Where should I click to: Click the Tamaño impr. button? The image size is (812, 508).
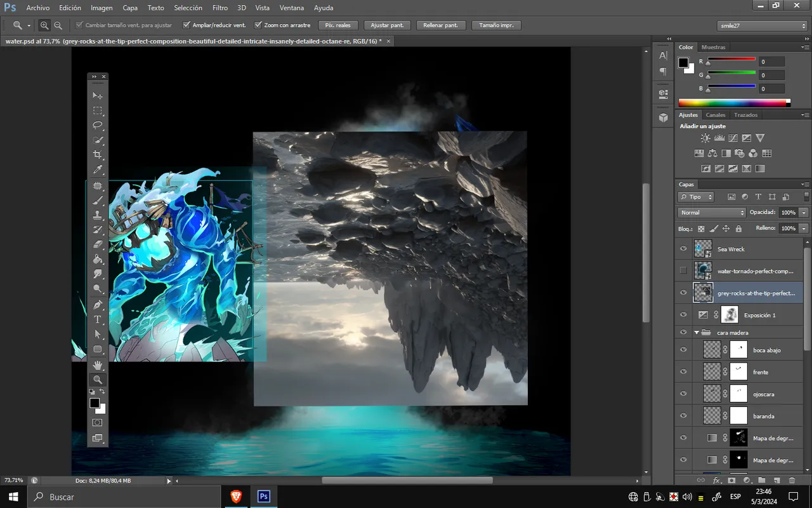[497, 25]
